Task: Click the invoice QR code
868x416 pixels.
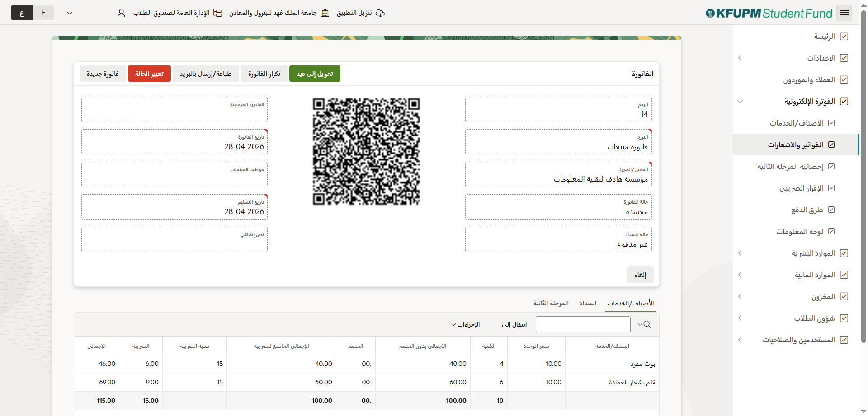Action: tap(366, 151)
